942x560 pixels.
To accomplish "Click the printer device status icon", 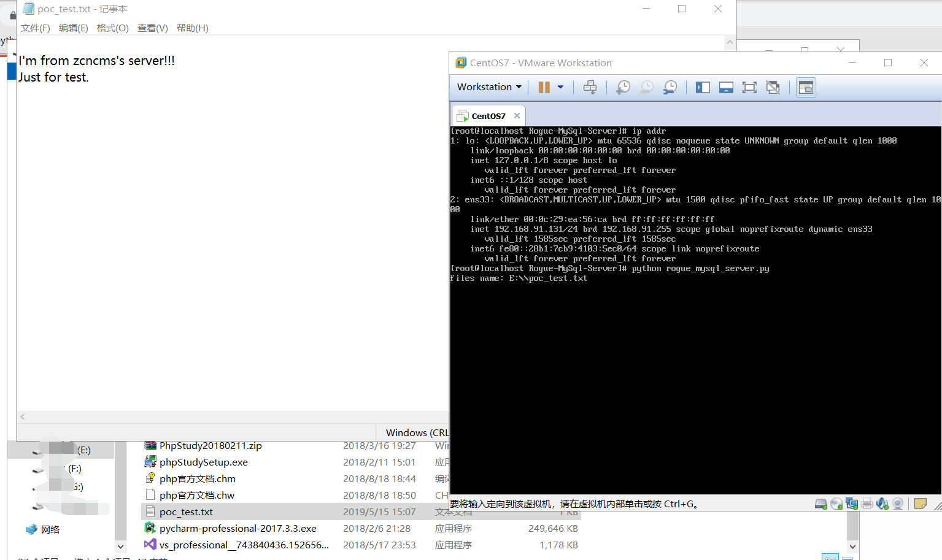I will tap(867, 504).
